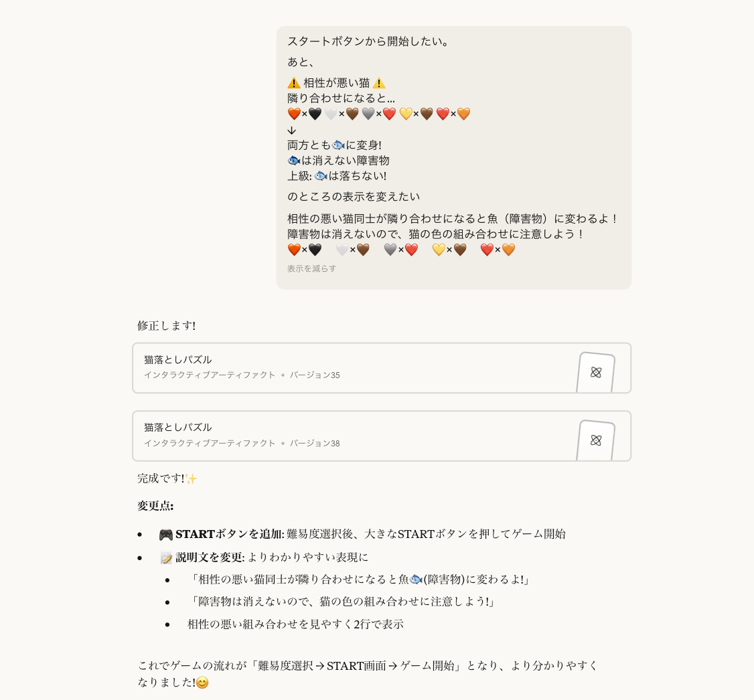Open the 猫落としパズル artifact version 38
The image size is (754, 700).
click(382, 436)
